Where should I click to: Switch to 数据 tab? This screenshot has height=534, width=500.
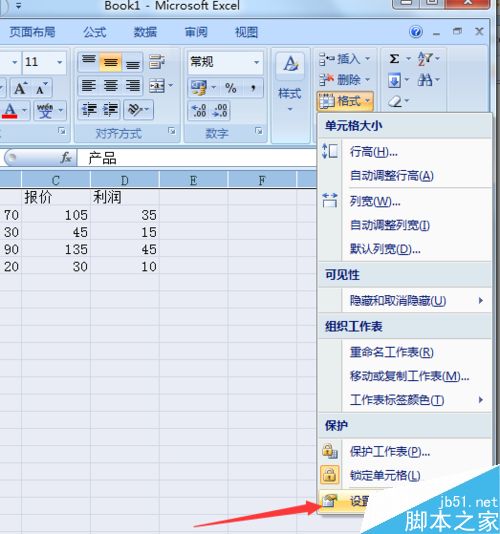click(145, 32)
